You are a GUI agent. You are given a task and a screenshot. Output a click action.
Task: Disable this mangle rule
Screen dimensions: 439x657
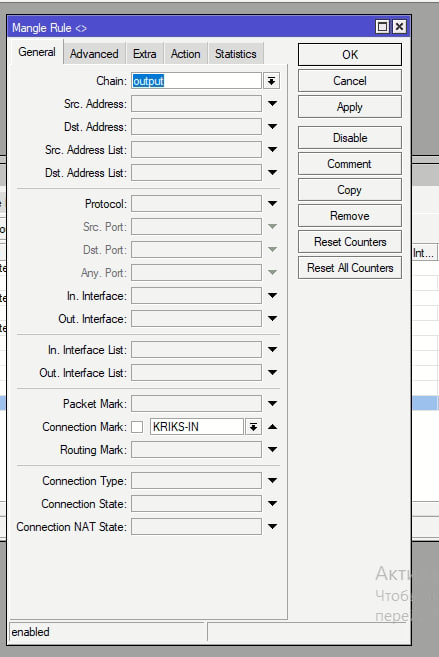pyautogui.click(x=350, y=137)
